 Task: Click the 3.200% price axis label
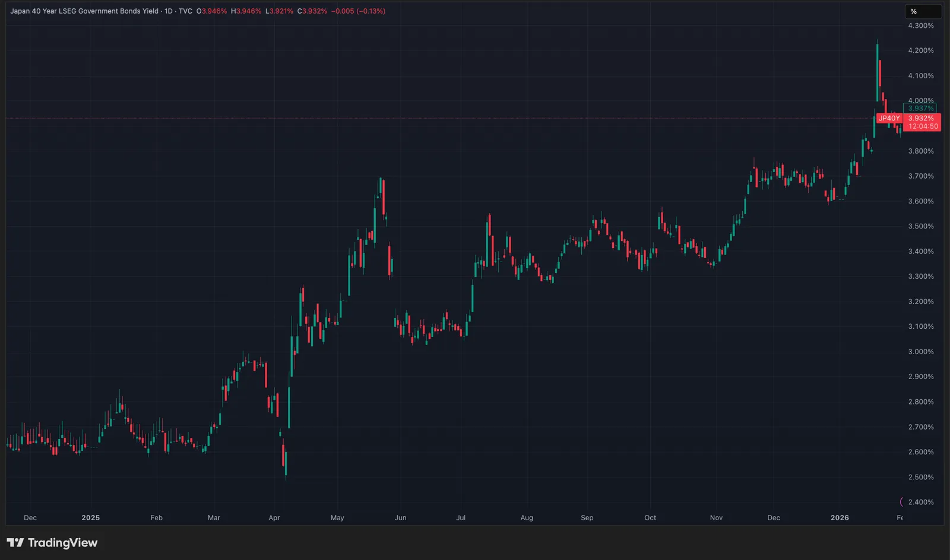[x=921, y=301]
